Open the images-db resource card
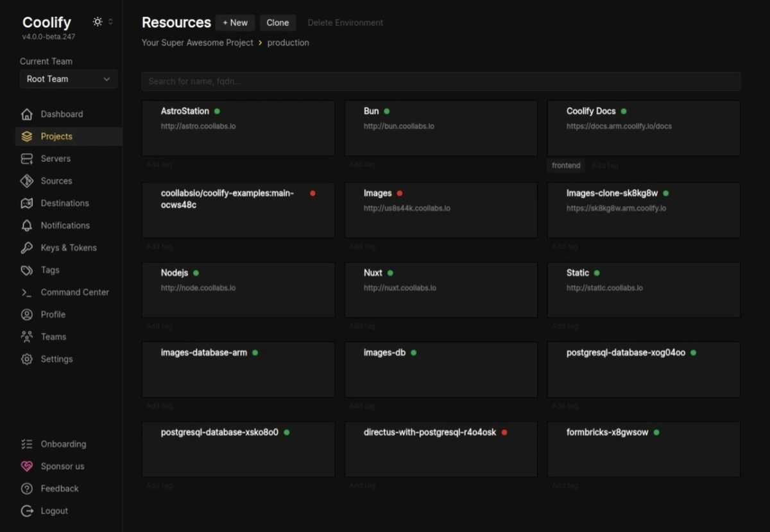 pyautogui.click(x=441, y=370)
